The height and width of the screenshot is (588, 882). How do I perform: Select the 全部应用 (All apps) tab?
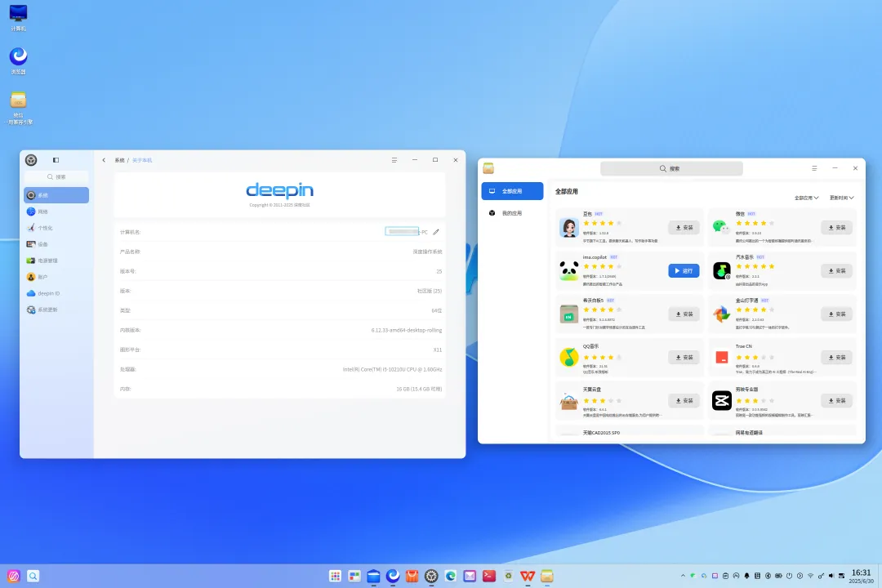pyautogui.click(x=512, y=191)
